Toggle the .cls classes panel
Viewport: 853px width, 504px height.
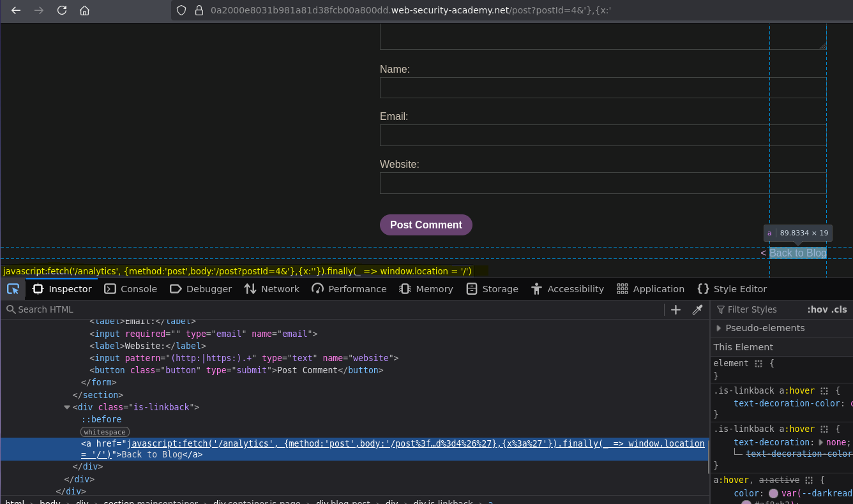839,309
